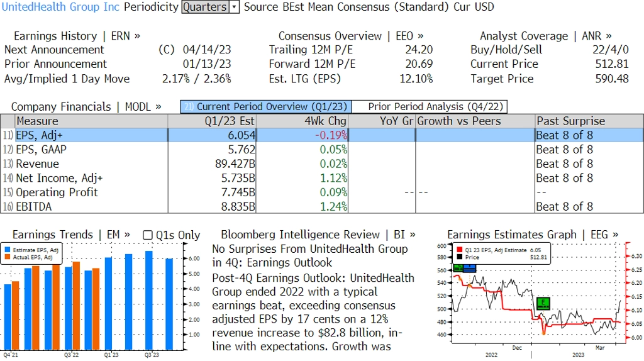Select the Operating Profit row
Viewport: 644px width, 361px height.
click(x=322, y=192)
